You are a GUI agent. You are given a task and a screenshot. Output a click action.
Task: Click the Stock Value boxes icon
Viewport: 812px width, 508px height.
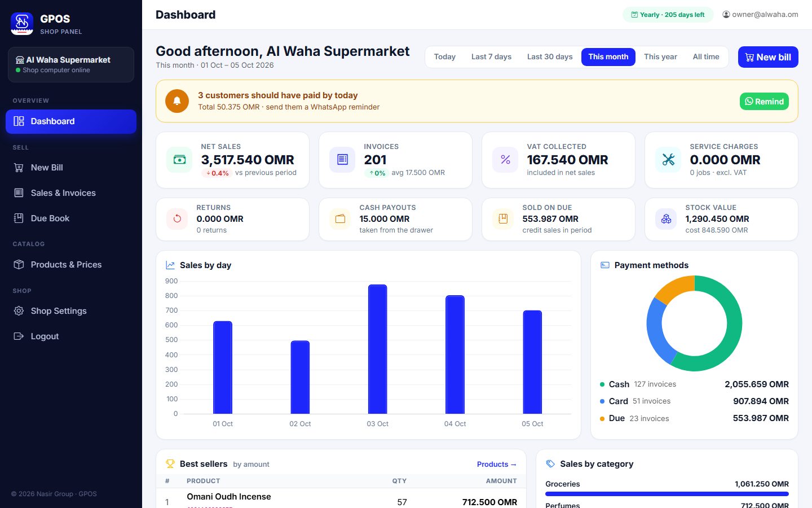pos(666,219)
